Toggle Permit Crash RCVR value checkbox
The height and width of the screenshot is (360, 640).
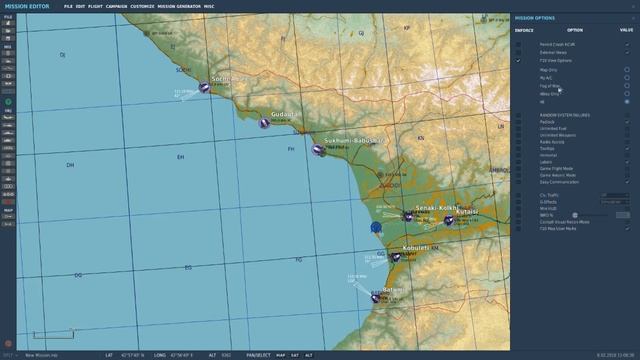tap(627, 44)
